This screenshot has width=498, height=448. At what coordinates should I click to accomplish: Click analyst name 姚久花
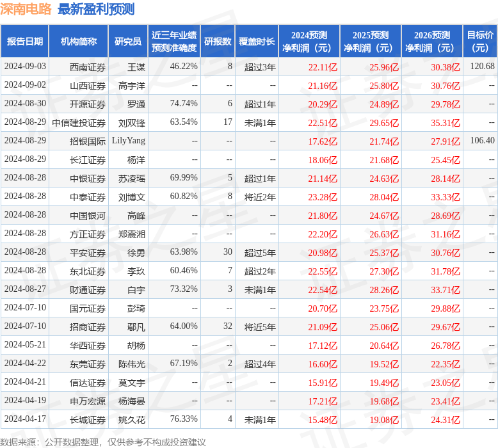point(132,420)
